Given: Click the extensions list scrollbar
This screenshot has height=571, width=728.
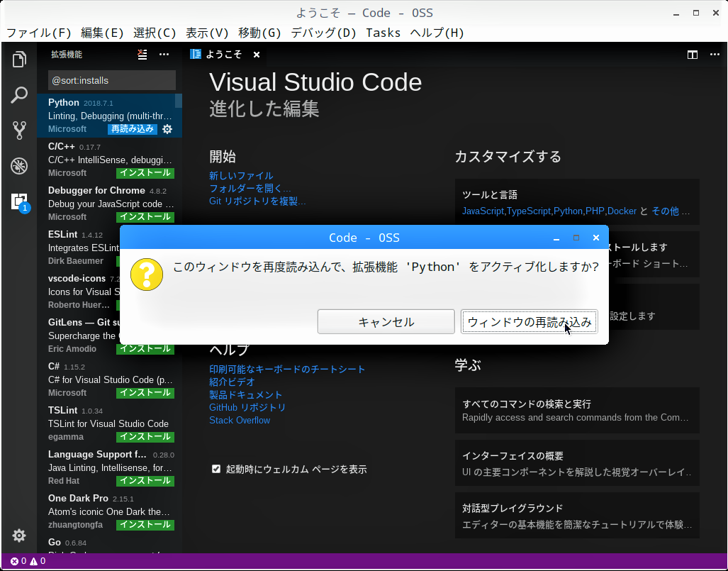Looking at the screenshot, I should click(x=179, y=100).
